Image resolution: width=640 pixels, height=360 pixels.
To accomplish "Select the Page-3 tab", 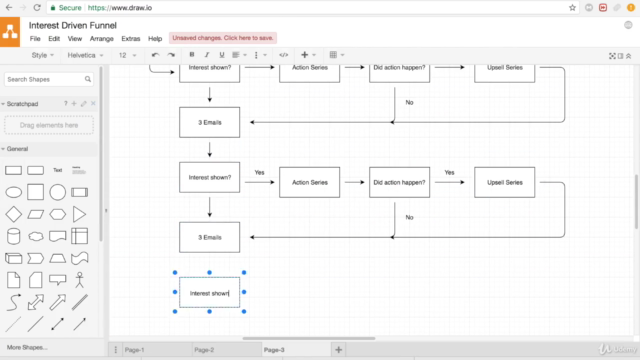I will click(x=296, y=350).
